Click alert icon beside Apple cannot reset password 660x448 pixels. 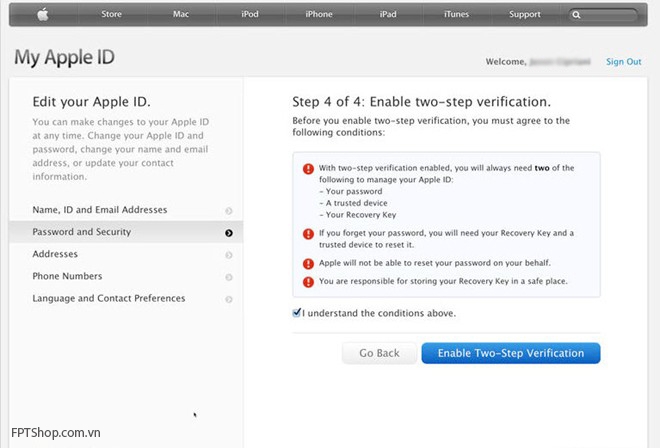click(308, 264)
